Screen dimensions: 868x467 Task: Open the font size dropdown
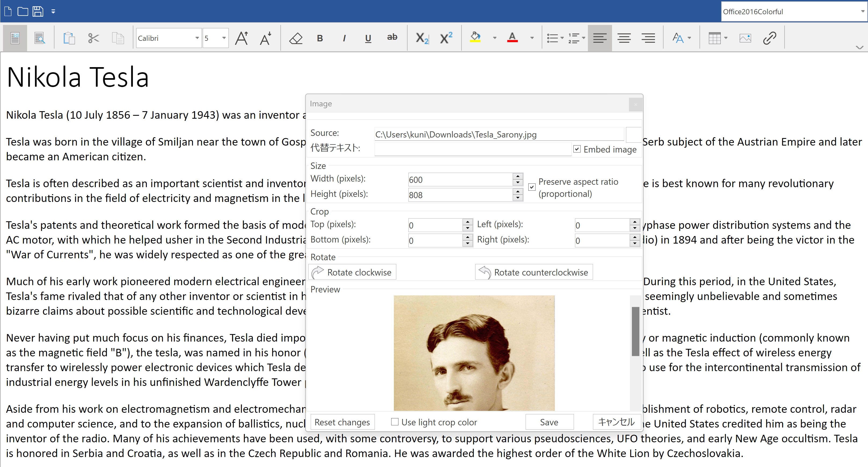(x=224, y=38)
